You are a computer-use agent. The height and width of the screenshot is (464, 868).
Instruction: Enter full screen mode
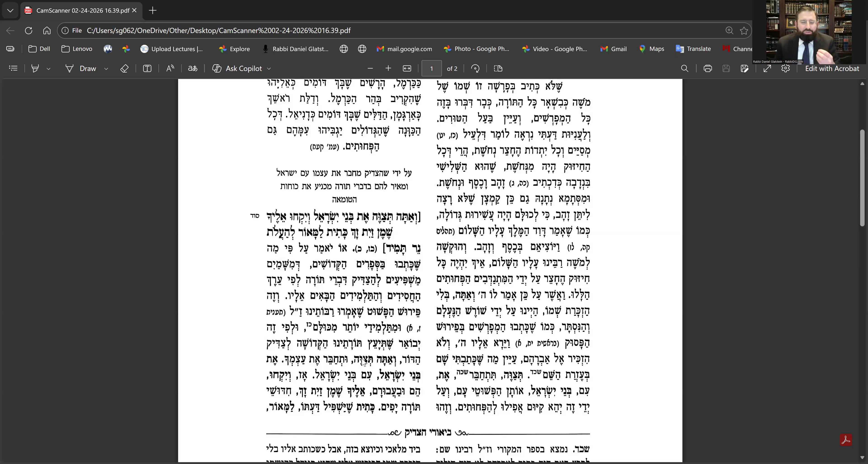tap(767, 69)
